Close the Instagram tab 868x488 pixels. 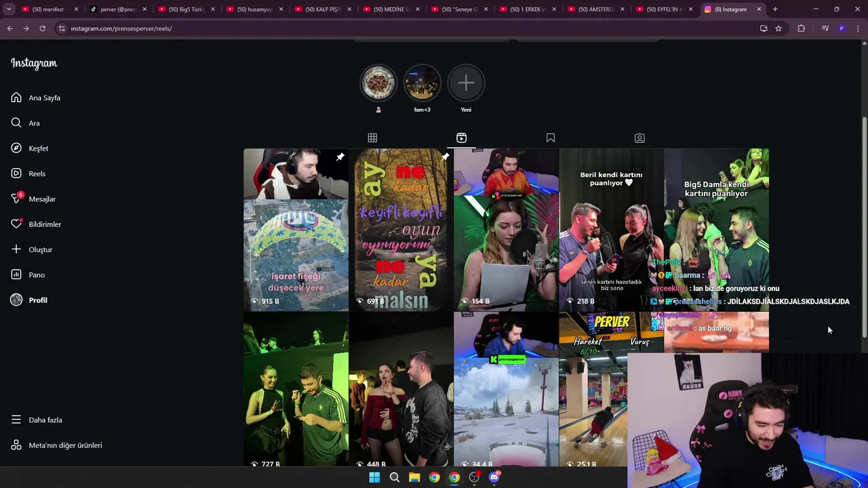(759, 9)
